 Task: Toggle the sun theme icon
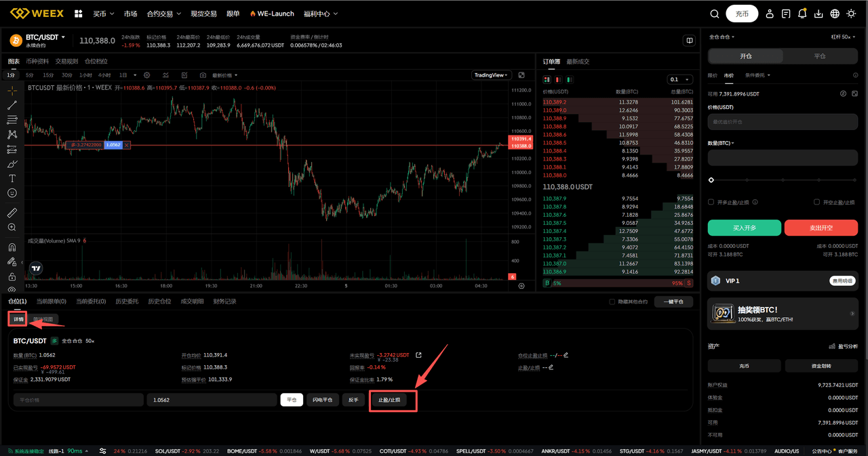pyautogui.click(x=851, y=14)
